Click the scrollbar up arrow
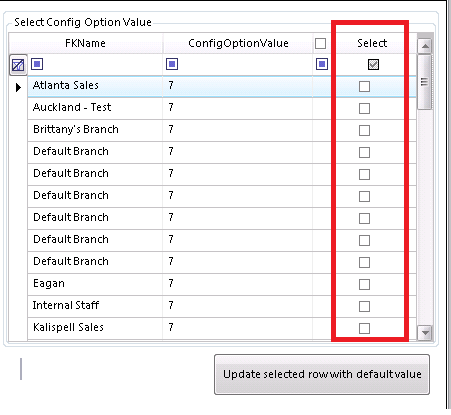Viewport: 451px width, 415px height. pos(425,46)
